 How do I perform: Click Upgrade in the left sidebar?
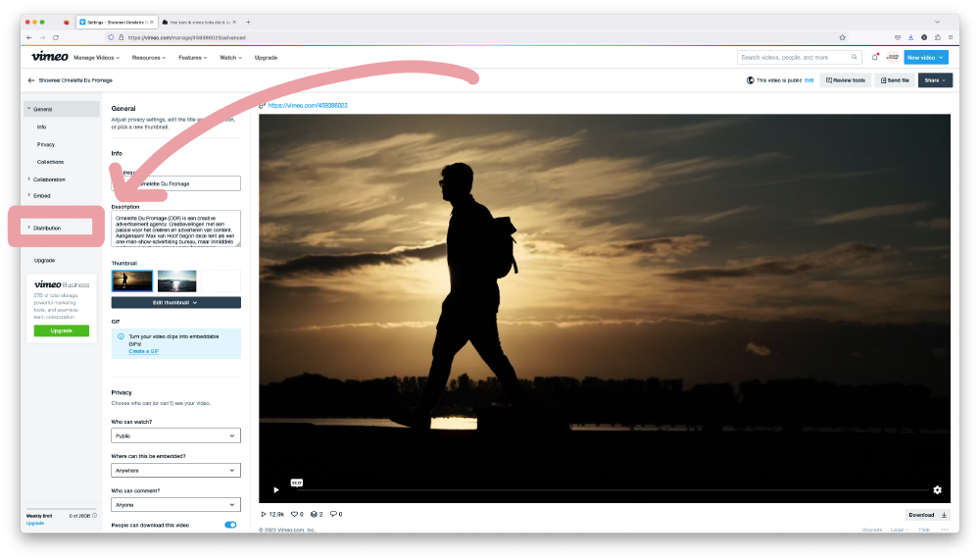point(44,260)
